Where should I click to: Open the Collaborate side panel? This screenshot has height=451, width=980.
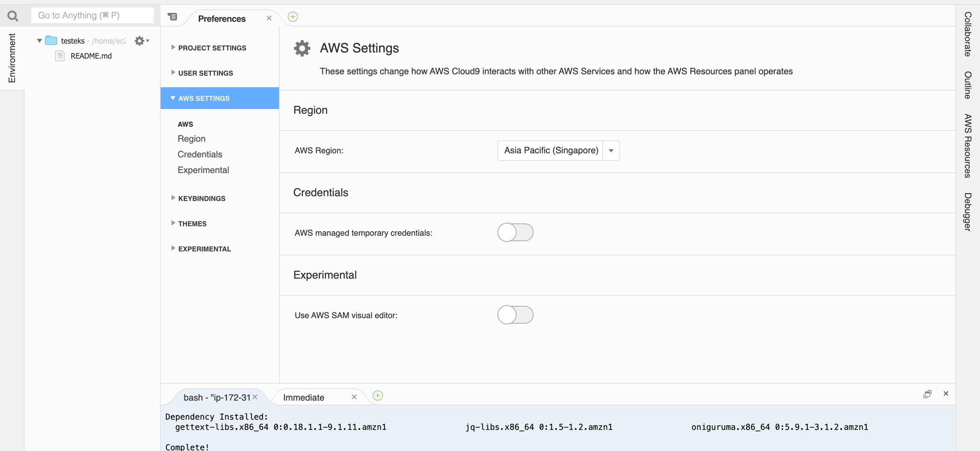(x=968, y=34)
